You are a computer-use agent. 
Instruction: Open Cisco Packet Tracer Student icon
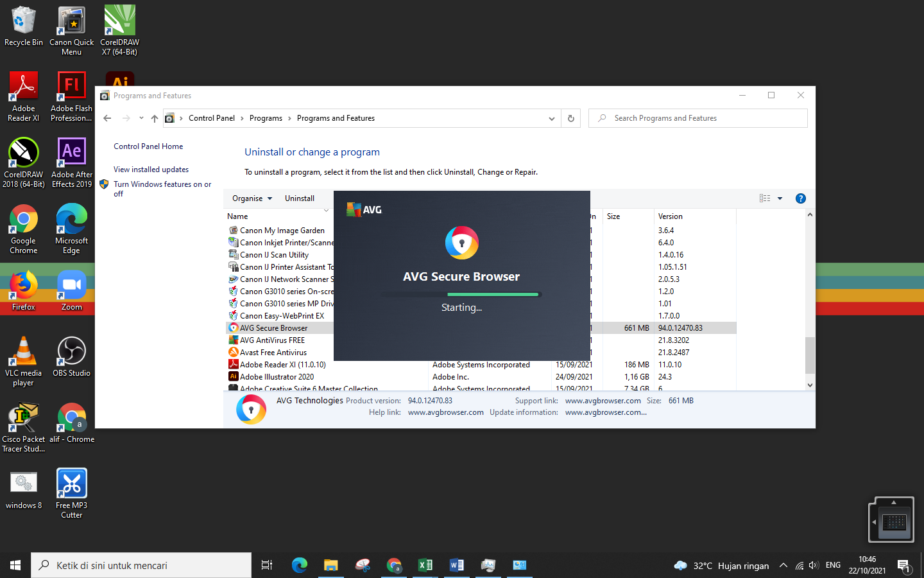click(23, 428)
